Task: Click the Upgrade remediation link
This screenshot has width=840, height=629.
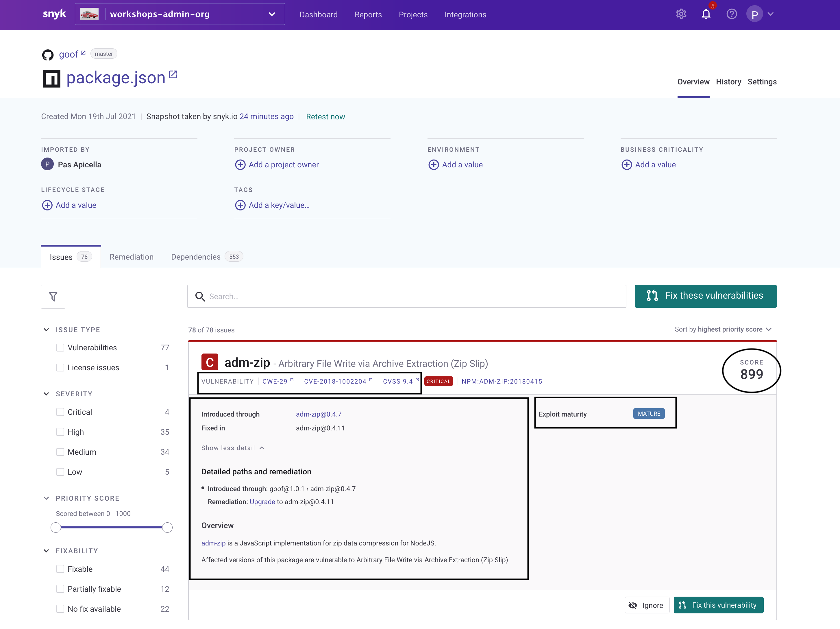Action: click(262, 502)
